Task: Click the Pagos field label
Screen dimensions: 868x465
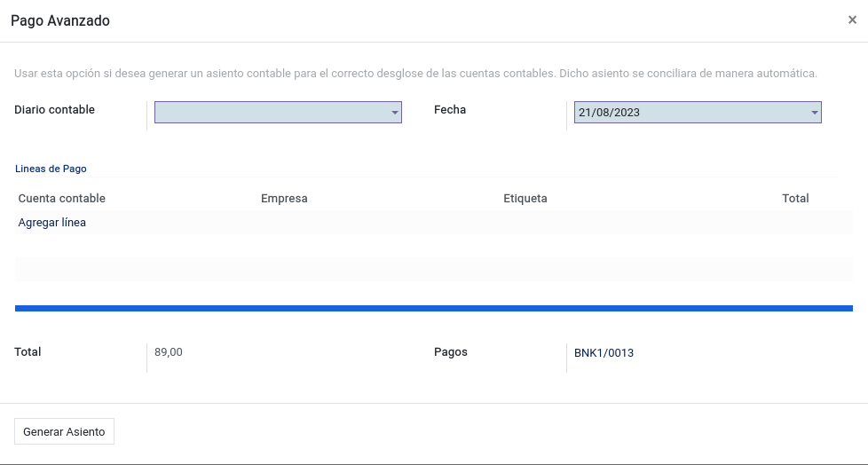Action: tap(451, 352)
